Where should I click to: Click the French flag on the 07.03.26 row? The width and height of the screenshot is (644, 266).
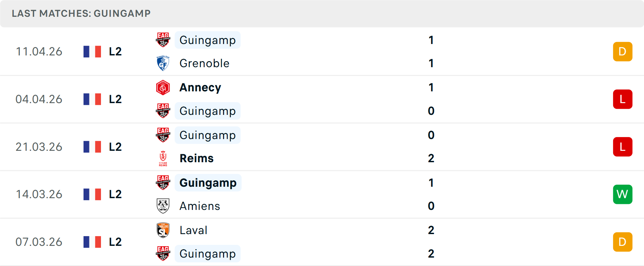pyautogui.click(x=92, y=242)
